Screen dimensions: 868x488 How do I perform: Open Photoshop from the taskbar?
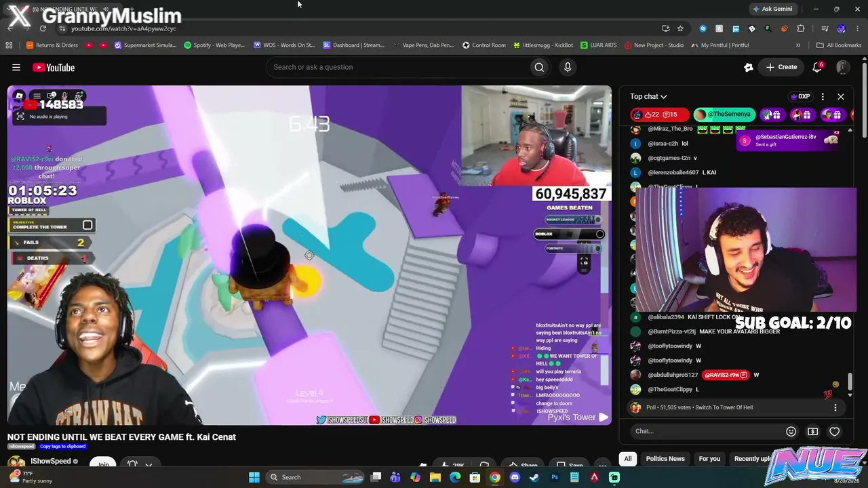click(555, 477)
